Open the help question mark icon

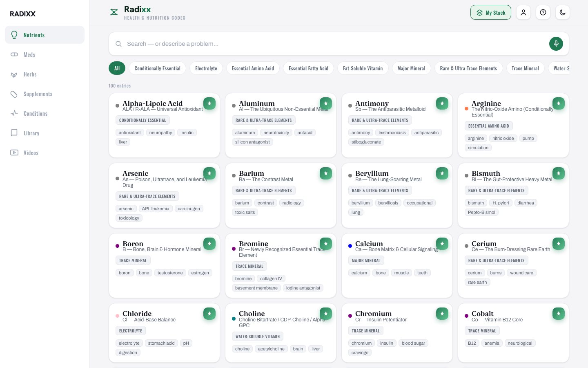(543, 12)
